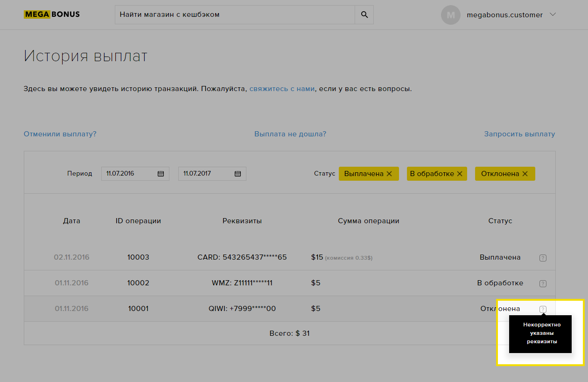Click the Дата column header
The image size is (588, 382).
tap(71, 221)
